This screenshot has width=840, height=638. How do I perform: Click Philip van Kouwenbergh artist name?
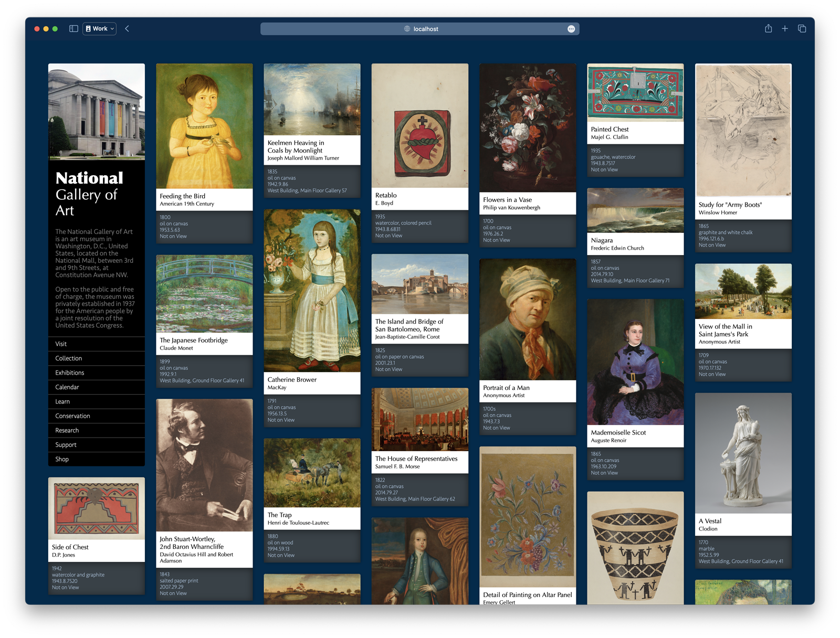[511, 208]
